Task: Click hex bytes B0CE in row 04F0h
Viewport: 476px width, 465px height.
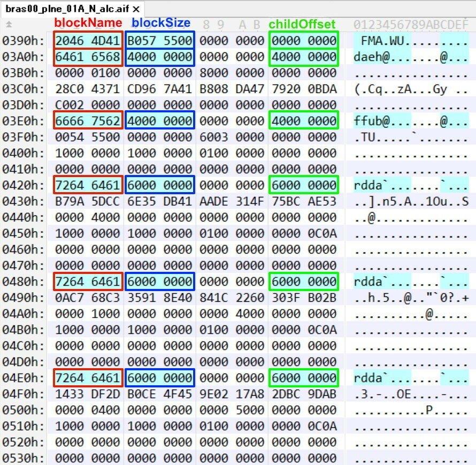Action: [142, 394]
